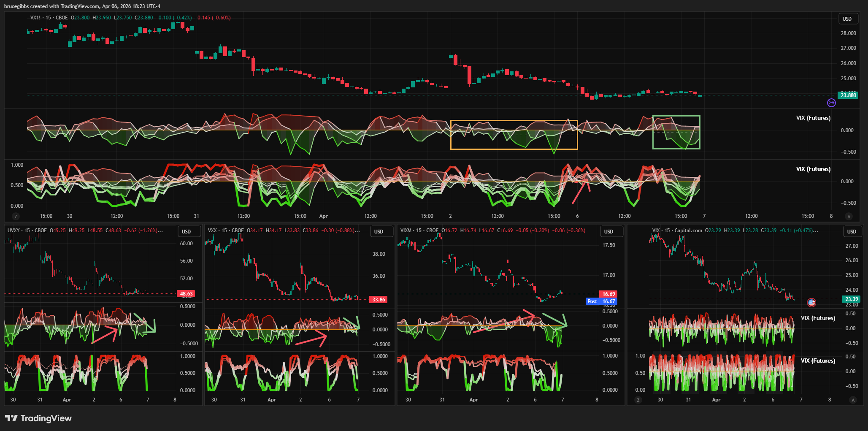Click the Z timezone icon on VIX Capital.com chart
The height and width of the screenshot is (431, 868).
coord(638,400)
